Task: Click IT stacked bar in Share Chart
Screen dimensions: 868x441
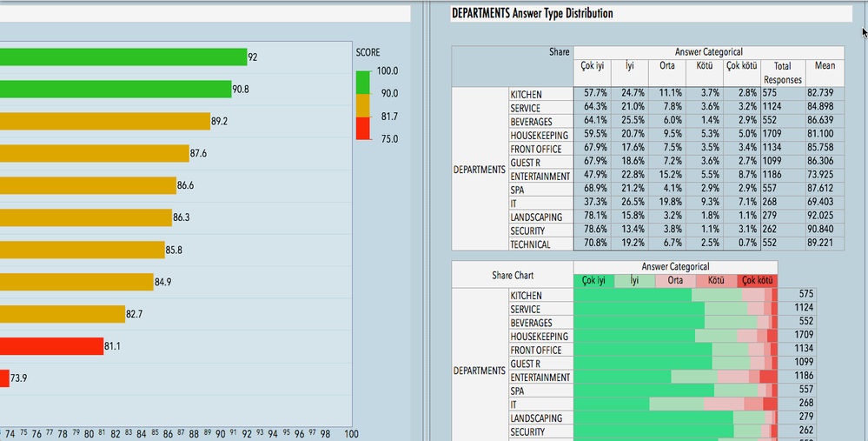Action: tap(676, 404)
